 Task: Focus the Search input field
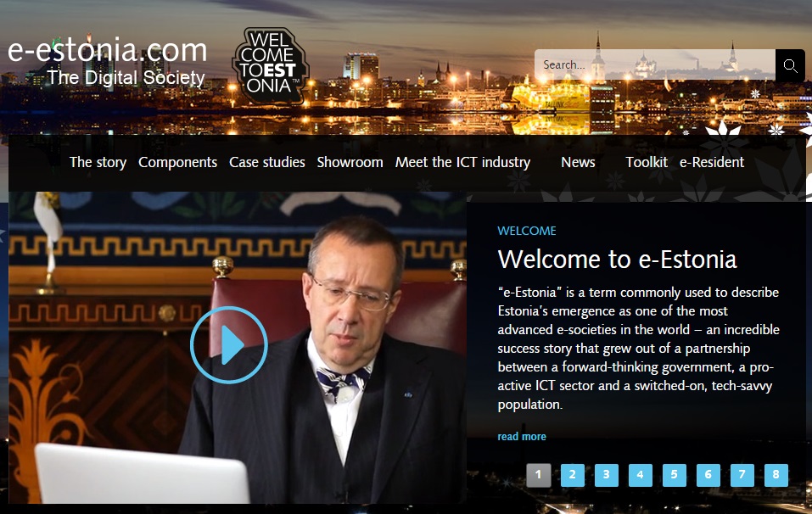(655, 64)
